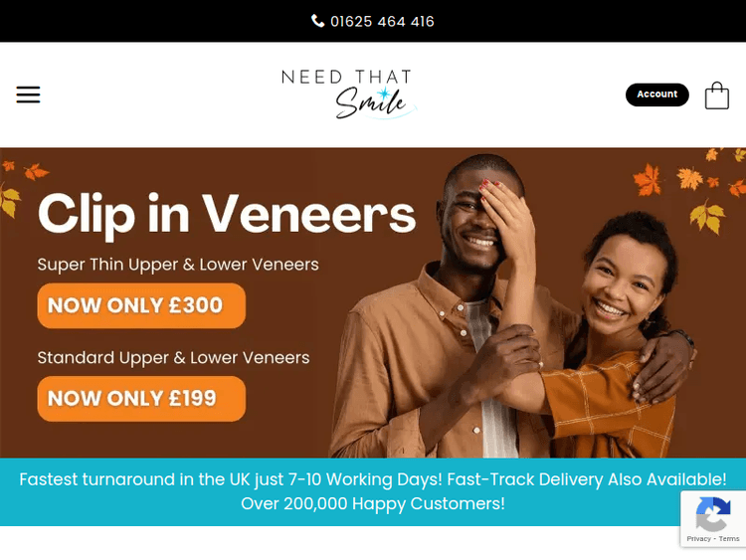Viewport: 746px width, 560px height.
Task: Select the NOW ONLY £199 offer
Action: (x=141, y=399)
